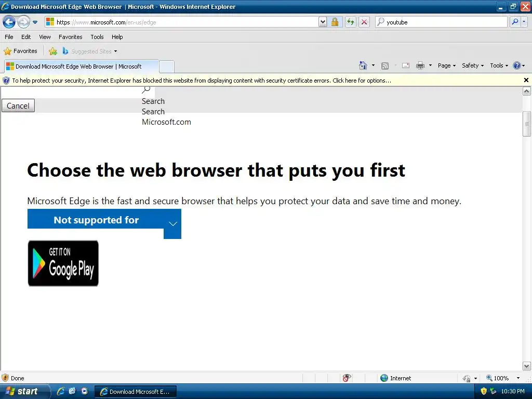Open the Favorites menu in menu bar
The image size is (532, 399).
pos(71,37)
